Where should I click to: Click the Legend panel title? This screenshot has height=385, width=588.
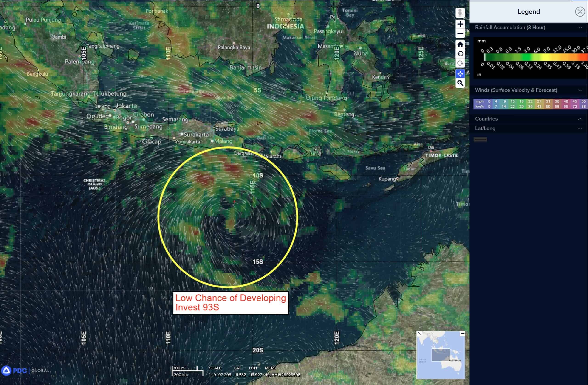529,12
